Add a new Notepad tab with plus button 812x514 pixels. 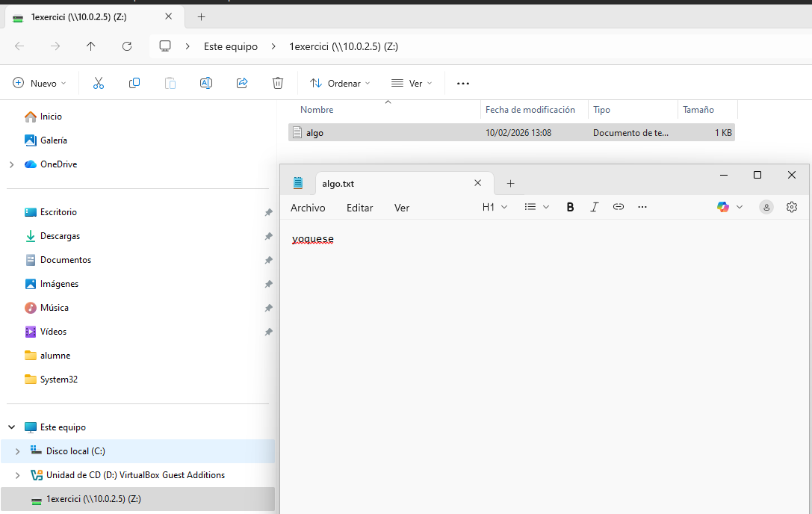(511, 183)
